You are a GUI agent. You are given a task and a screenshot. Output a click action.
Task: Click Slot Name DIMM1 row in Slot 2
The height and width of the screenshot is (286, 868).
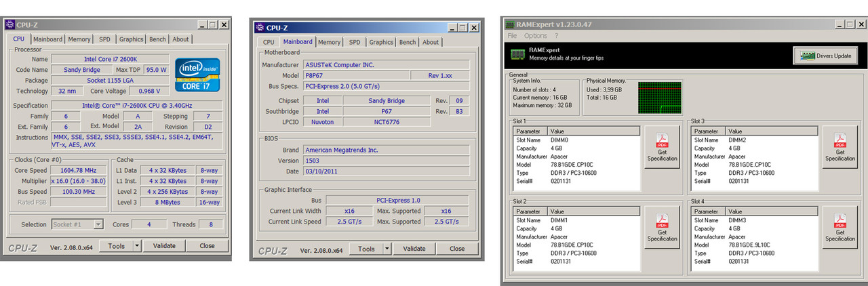pos(577,220)
